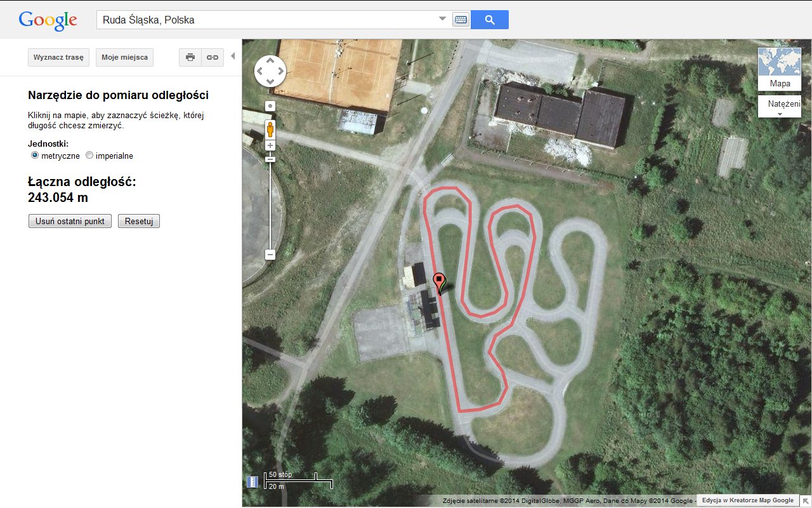The width and height of the screenshot is (812, 508).
Task: Open the on-screen keyboard icon
Action: 461,20
